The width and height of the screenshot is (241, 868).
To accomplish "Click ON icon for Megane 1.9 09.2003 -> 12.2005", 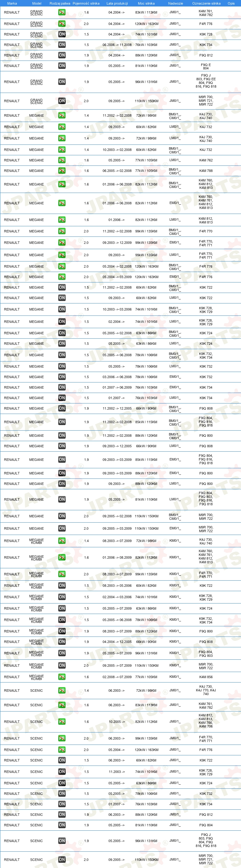I will 62,446.
